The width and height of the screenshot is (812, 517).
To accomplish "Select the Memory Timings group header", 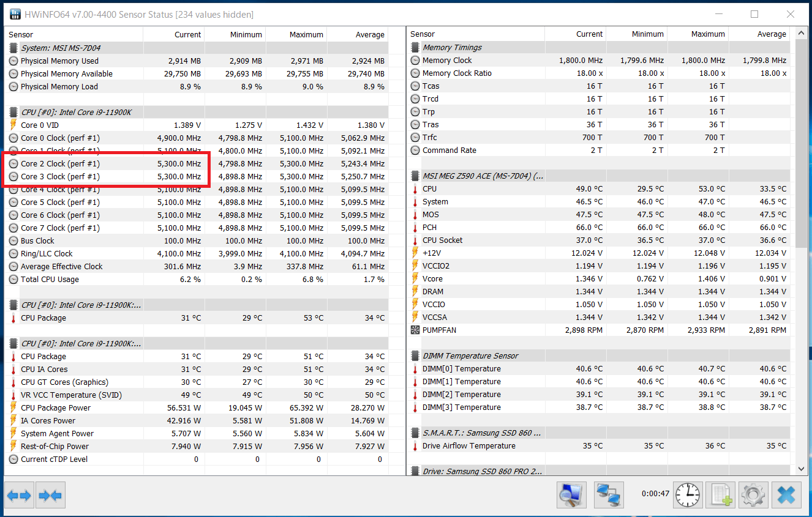I will coord(598,47).
